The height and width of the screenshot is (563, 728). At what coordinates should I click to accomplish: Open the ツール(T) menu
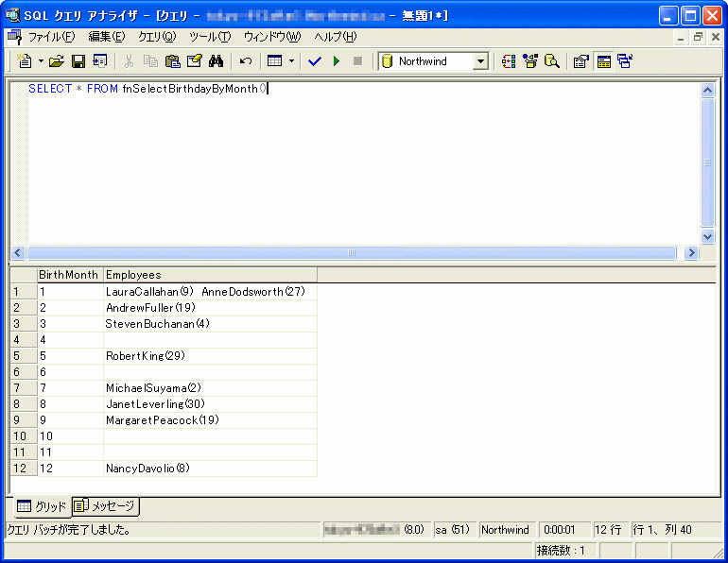(210, 37)
